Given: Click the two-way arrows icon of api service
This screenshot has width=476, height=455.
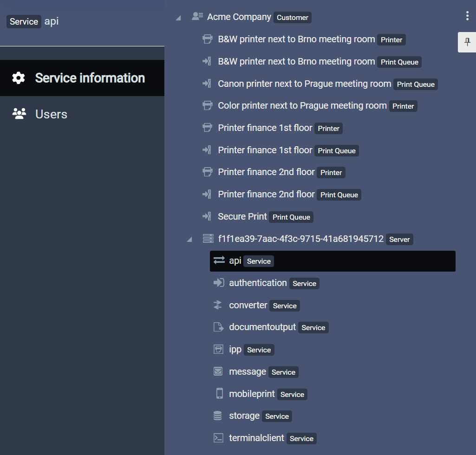Looking at the screenshot, I should (x=219, y=260).
